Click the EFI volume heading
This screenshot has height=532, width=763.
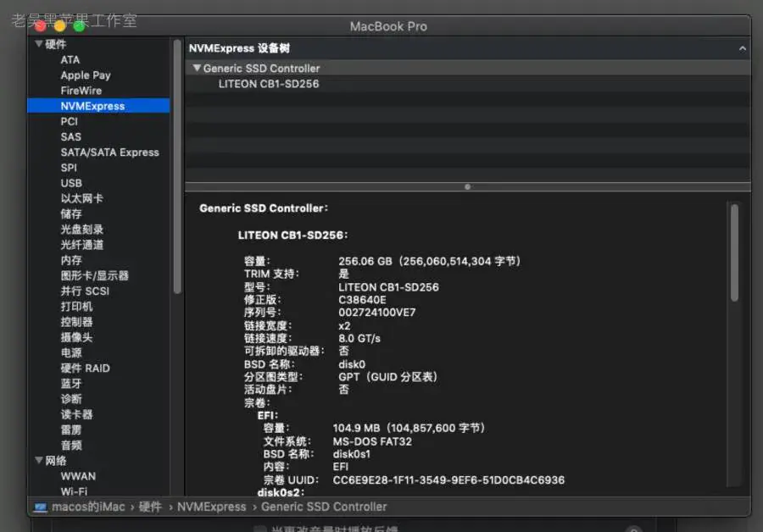[268, 415]
